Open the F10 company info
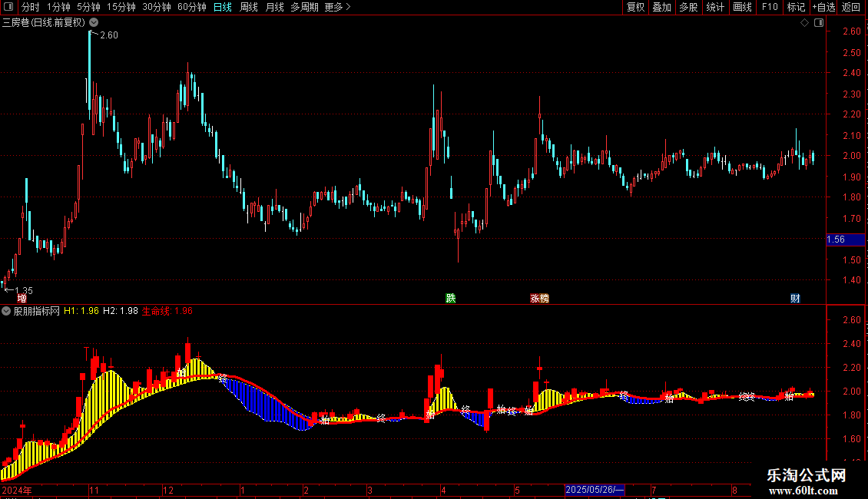The width and height of the screenshot is (868, 499). 770,7
